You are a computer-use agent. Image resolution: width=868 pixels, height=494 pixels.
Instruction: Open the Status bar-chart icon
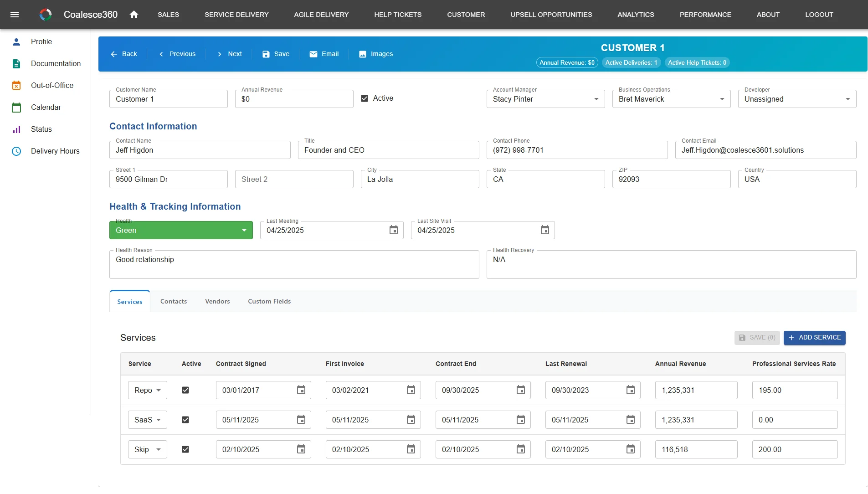[16, 129]
